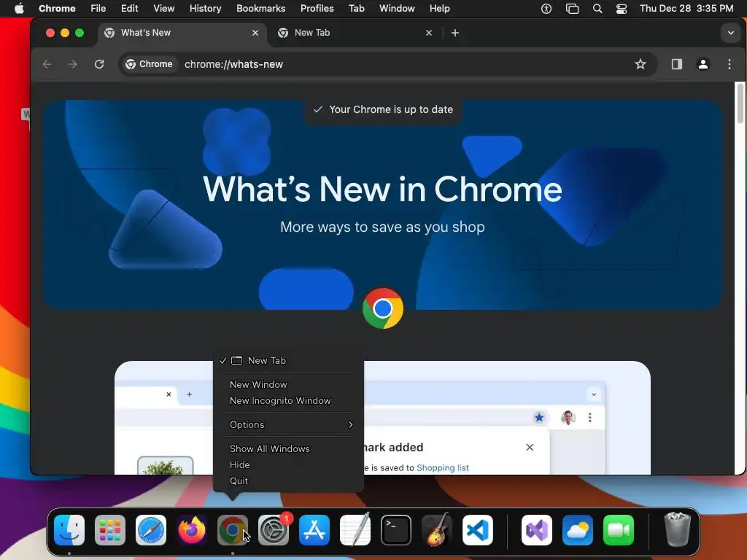747x560 pixels.
Task: Click the page vertical scrollbar
Action: (x=740, y=103)
